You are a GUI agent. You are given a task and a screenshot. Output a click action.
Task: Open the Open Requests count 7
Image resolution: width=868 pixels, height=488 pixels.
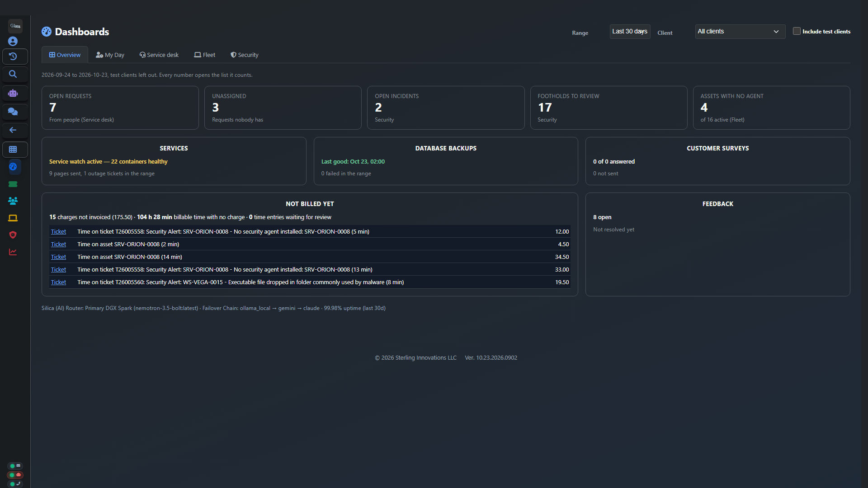53,108
